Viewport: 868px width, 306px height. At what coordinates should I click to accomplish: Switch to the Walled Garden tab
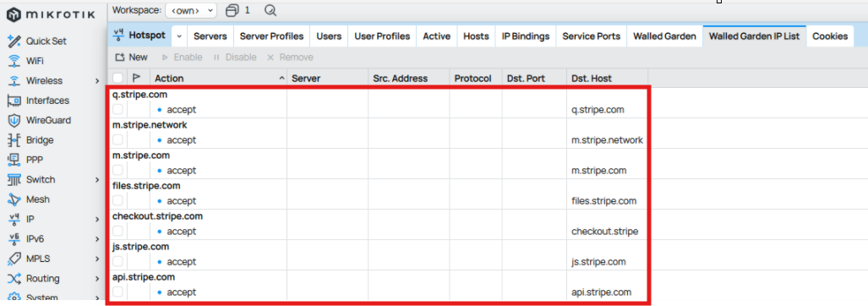pos(664,36)
